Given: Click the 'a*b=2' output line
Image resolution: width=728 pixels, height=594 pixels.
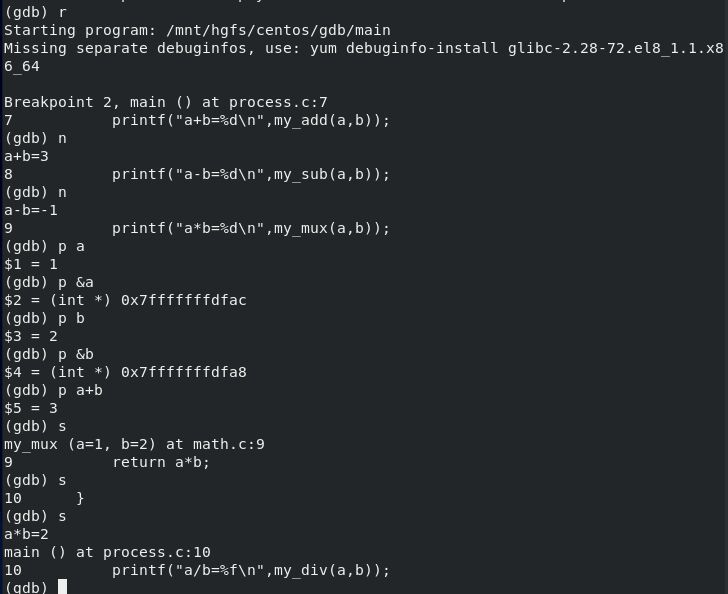Looking at the screenshot, I should pyautogui.click(x=26, y=534).
